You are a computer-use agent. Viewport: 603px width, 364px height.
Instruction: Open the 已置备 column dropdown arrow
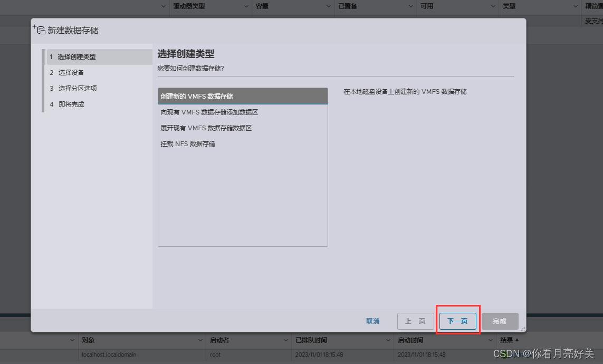tap(411, 6)
